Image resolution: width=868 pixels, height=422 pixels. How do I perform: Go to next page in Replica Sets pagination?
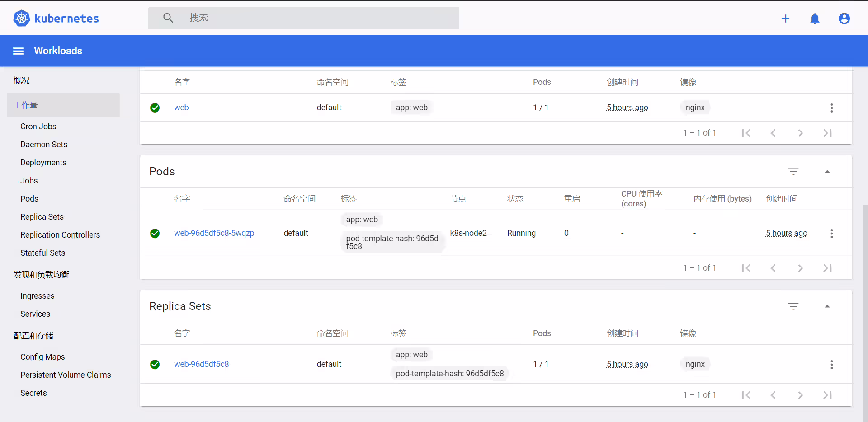click(x=800, y=395)
